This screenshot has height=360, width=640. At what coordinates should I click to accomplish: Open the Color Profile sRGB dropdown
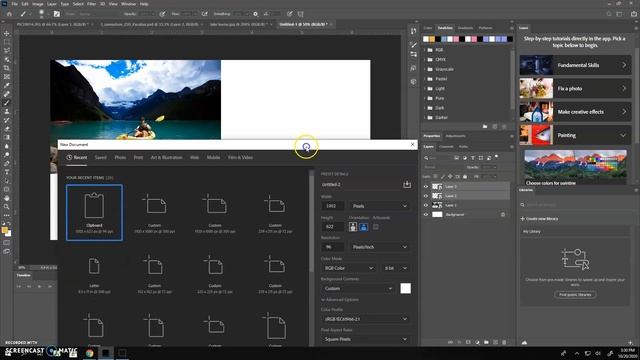click(x=365, y=319)
